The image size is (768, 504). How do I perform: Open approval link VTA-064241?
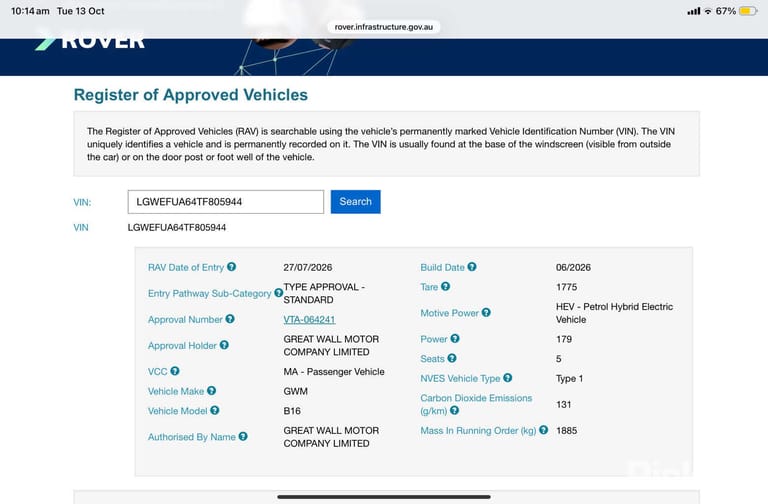tap(309, 319)
